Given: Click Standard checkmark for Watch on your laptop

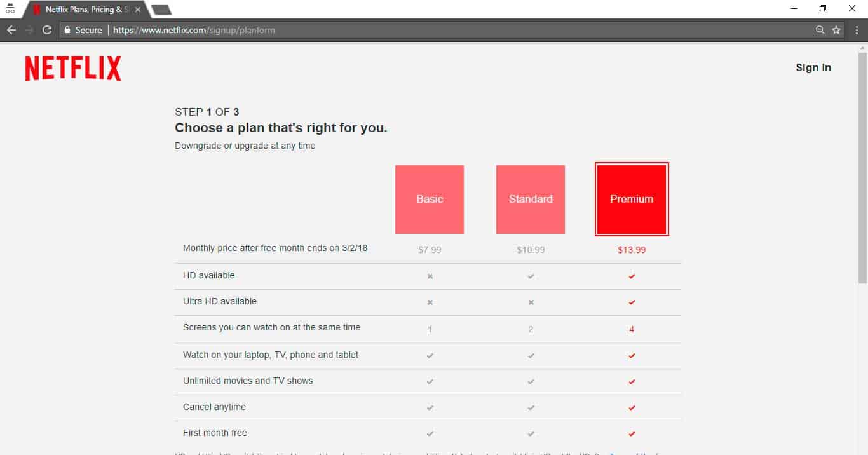Looking at the screenshot, I should coord(531,356).
